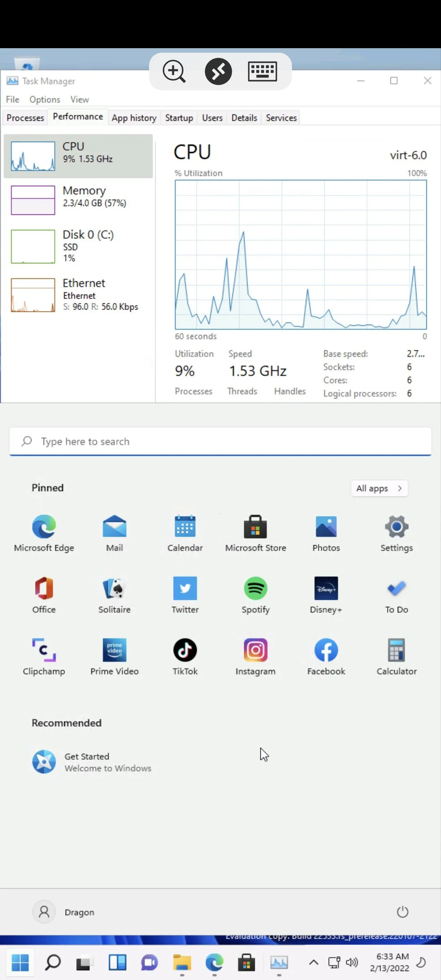
Task: Open the Options menu in Task Manager
Action: [x=45, y=100]
